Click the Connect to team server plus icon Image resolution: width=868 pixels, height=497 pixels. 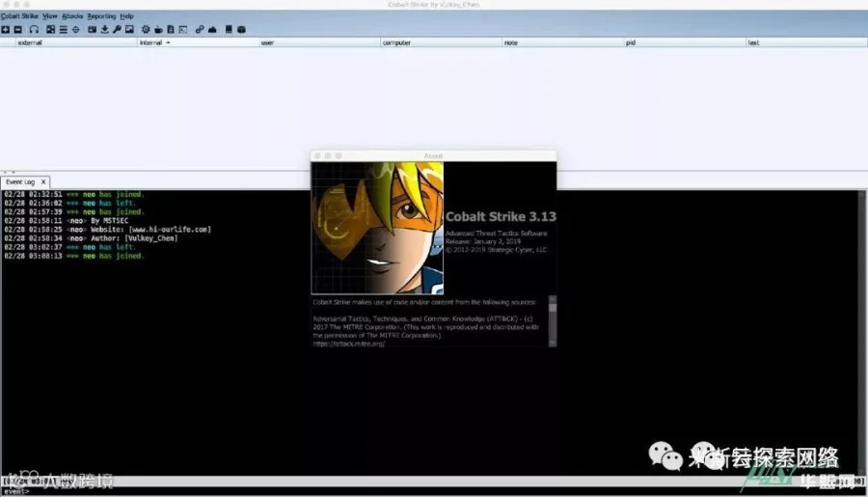[x=6, y=29]
